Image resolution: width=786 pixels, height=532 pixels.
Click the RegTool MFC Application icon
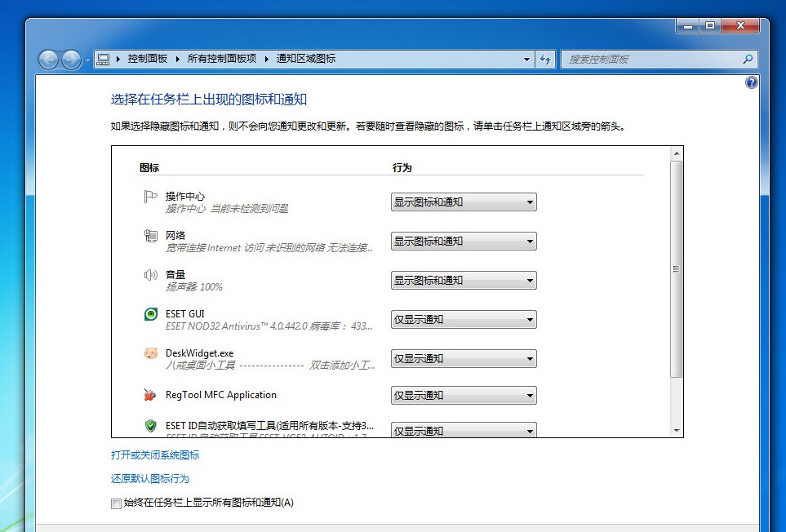point(150,395)
